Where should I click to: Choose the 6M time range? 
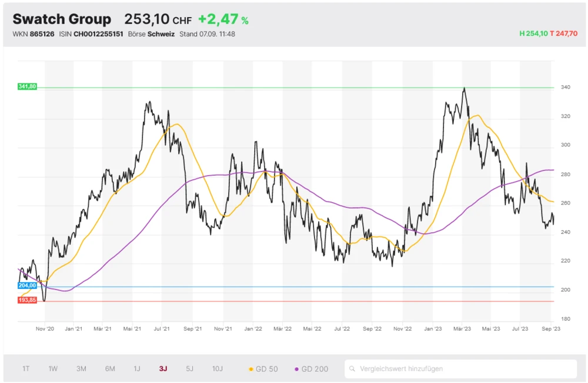(x=110, y=369)
